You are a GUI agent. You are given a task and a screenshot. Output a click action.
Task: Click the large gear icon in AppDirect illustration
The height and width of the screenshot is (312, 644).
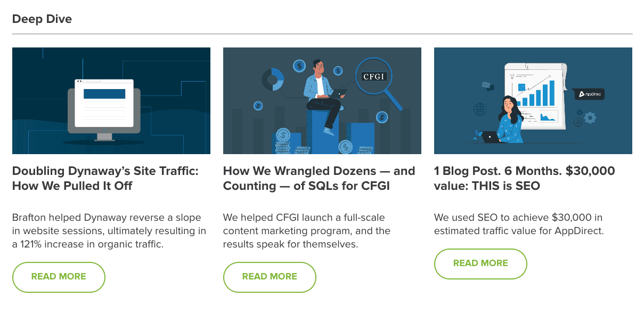click(x=590, y=118)
